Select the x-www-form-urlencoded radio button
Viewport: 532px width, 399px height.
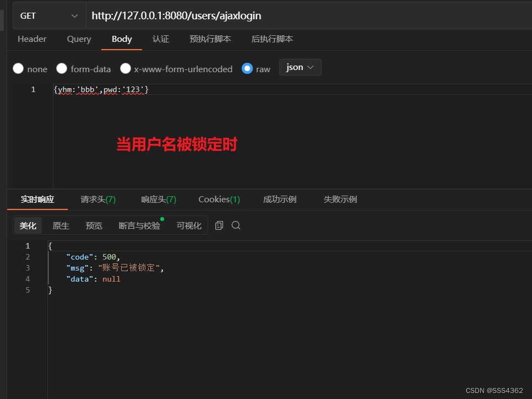(126, 68)
